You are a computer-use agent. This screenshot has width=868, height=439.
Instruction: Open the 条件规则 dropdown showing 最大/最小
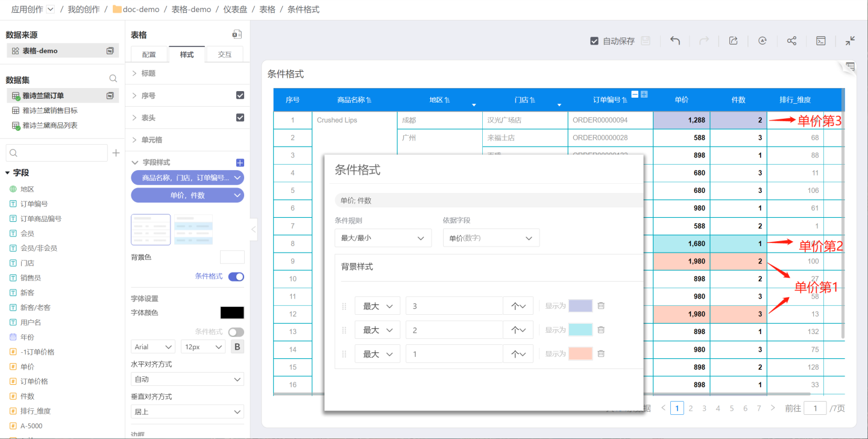[383, 238]
